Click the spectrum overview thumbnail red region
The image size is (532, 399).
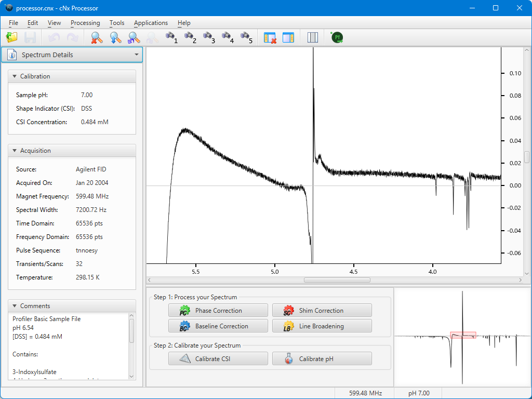point(463,335)
